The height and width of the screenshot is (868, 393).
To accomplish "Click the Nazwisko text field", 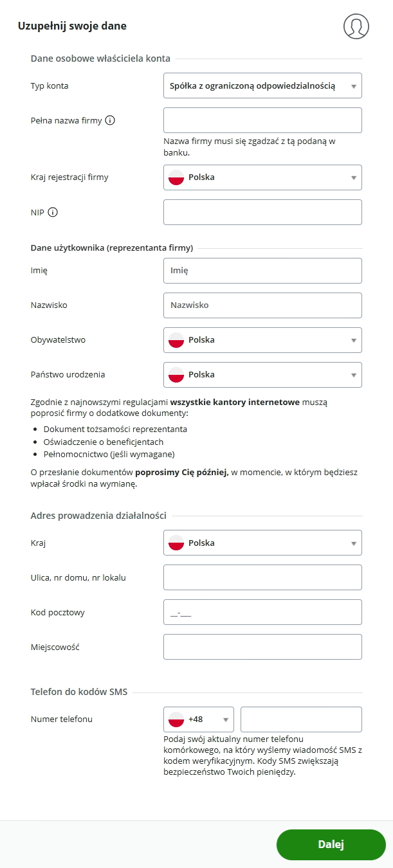I will (262, 305).
